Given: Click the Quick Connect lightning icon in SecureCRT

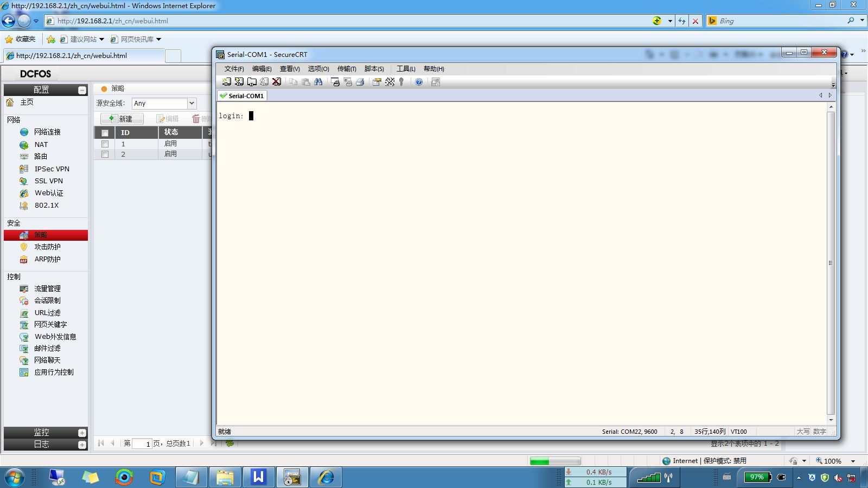Looking at the screenshot, I should 239,82.
